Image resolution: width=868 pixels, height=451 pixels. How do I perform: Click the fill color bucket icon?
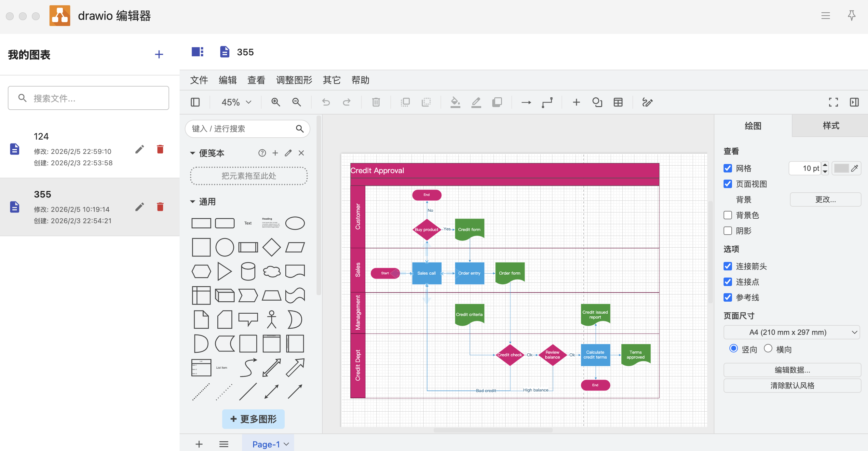click(455, 102)
